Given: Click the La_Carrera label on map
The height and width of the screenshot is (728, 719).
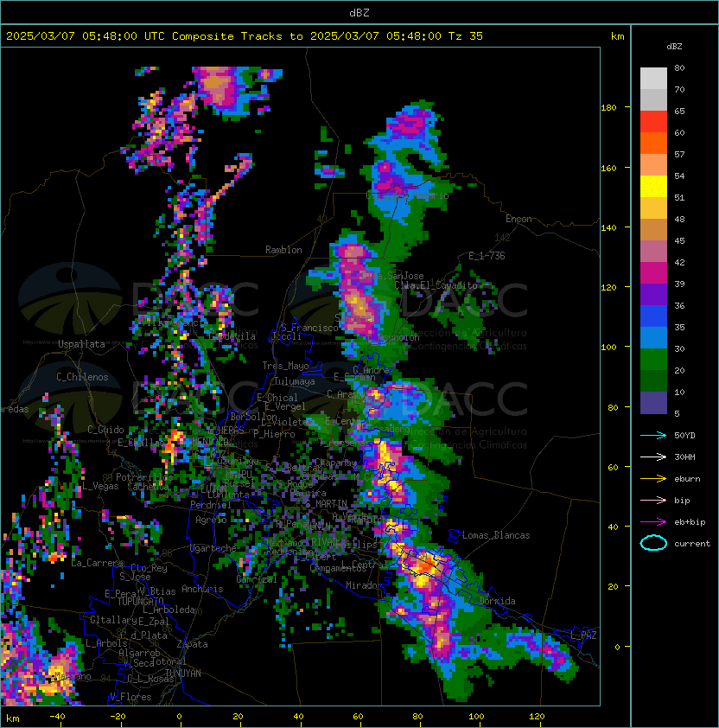Looking at the screenshot, I should [98, 563].
